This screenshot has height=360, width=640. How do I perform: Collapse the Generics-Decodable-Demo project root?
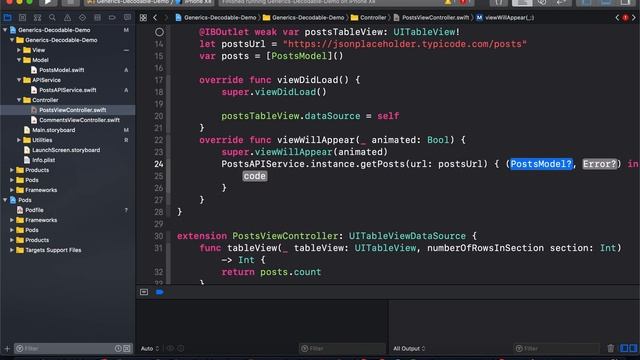tap(5, 30)
